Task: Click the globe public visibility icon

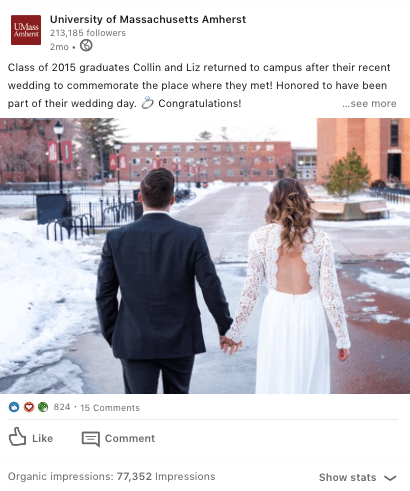Action: [86, 45]
